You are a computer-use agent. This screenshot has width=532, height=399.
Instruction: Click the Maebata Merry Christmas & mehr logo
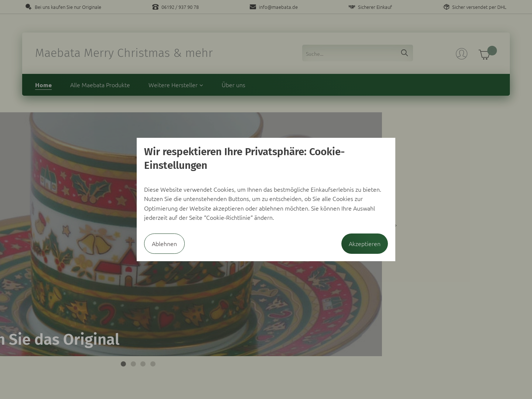point(124,53)
